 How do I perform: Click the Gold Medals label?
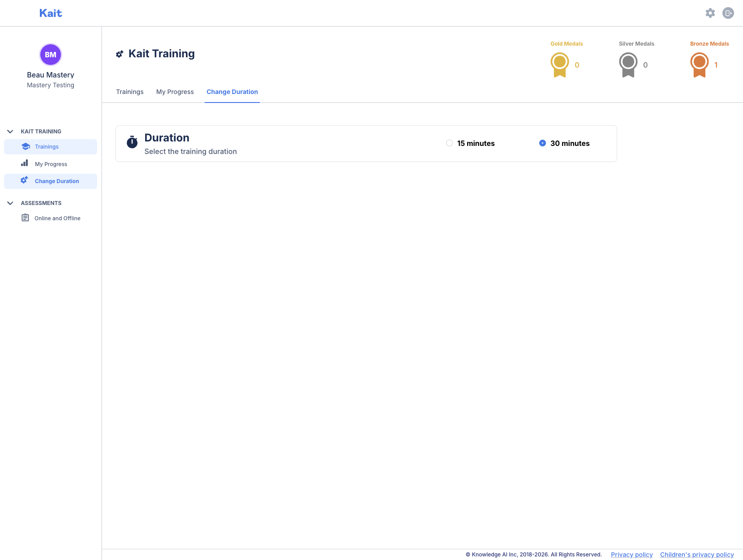(567, 44)
